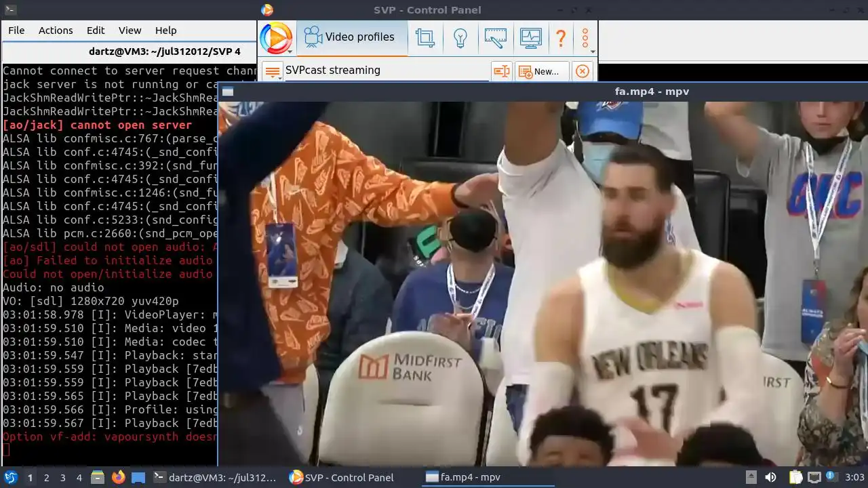Viewport: 868px width, 488px height.
Task: Open the film strip video tools tab
Action: pos(496,37)
